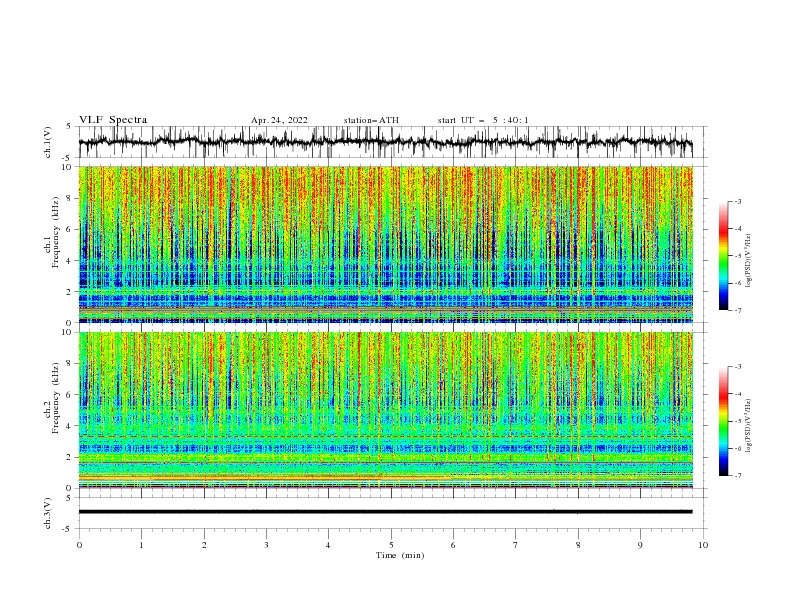Click ch.1 'log(PSD)(V²/Hz)' colorbar title
Screen dimensions: 792x612
coord(749,261)
